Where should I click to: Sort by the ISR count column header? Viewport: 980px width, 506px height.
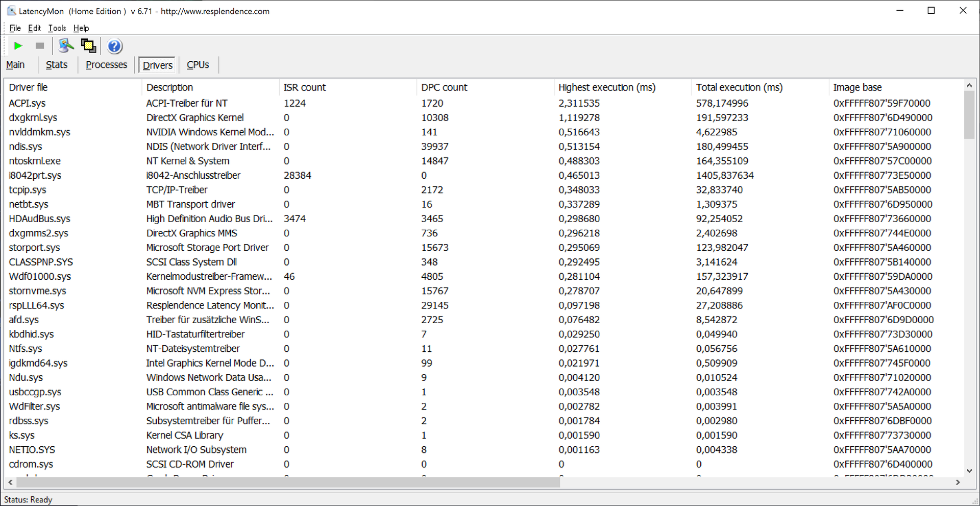[348, 87]
